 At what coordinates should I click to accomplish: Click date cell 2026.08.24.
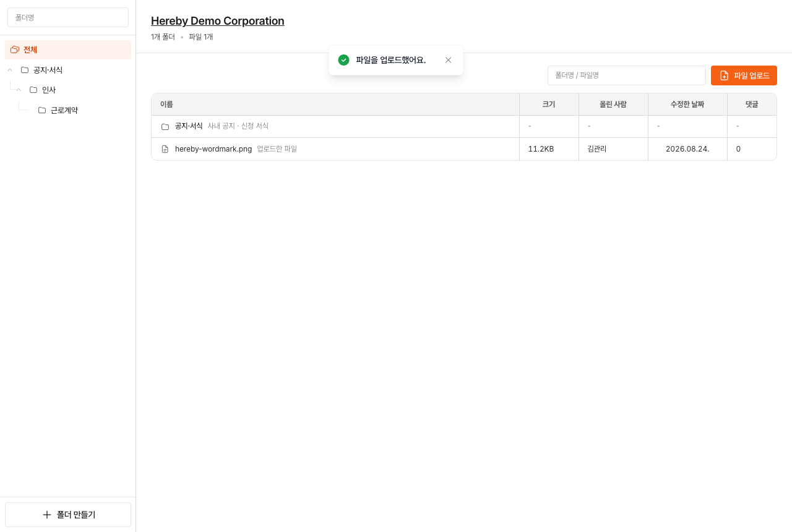[x=687, y=149]
